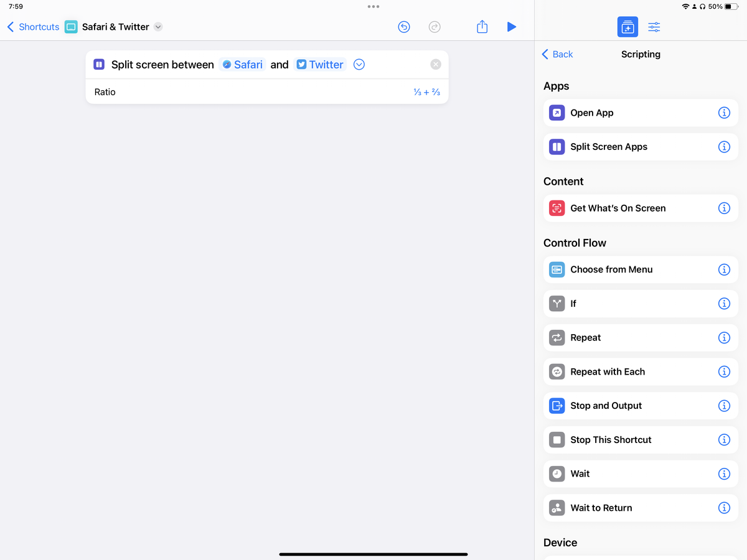Expand the Split screen action options
Screen dimensions: 747x560
coord(359,64)
